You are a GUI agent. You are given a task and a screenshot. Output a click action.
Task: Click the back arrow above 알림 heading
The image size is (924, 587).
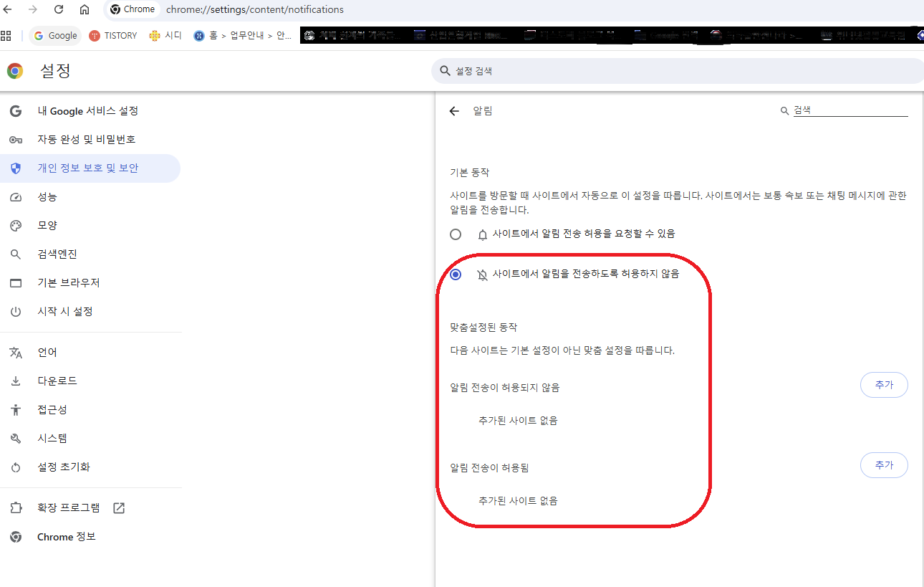pyautogui.click(x=454, y=111)
